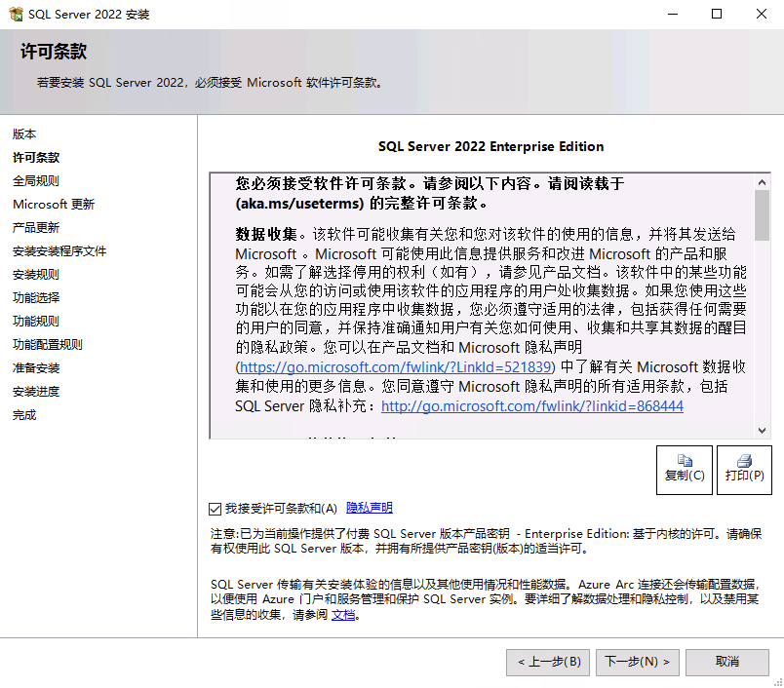Image resolution: width=784 pixels, height=688 pixels.
Task: Click the 上一步(B) button
Action: (547, 662)
